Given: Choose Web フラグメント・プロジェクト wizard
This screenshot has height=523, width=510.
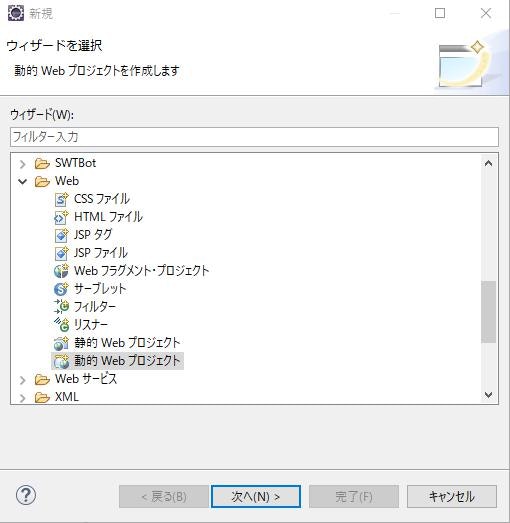Looking at the screenshot, I should [141, 271].
